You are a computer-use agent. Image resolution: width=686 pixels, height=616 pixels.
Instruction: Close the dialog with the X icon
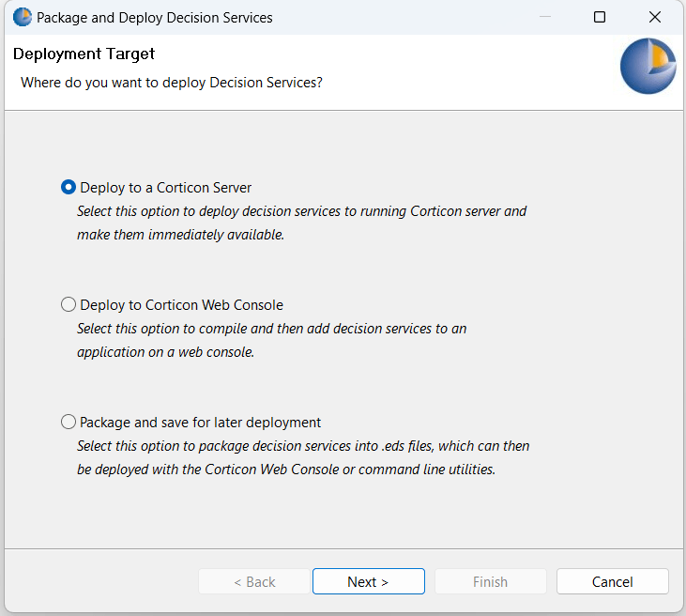pyautogui.click(x=654, y=17)
